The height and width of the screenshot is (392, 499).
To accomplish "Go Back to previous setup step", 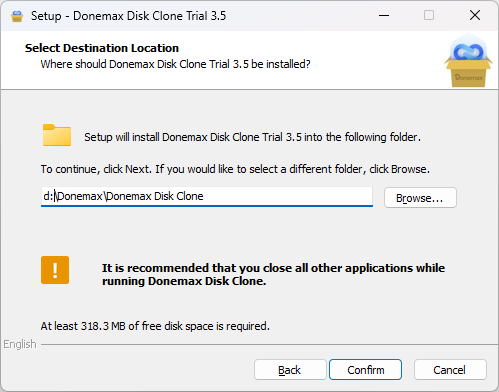I will pos(290,369).
